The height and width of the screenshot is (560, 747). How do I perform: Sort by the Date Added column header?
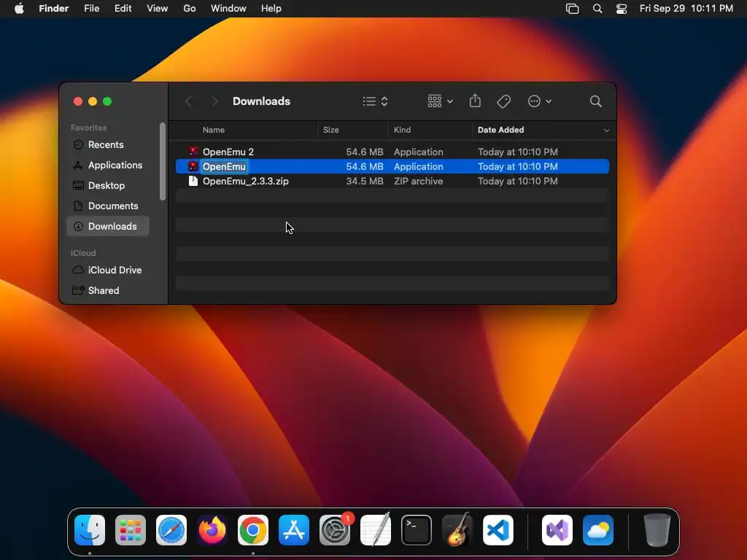click(500, 130)
